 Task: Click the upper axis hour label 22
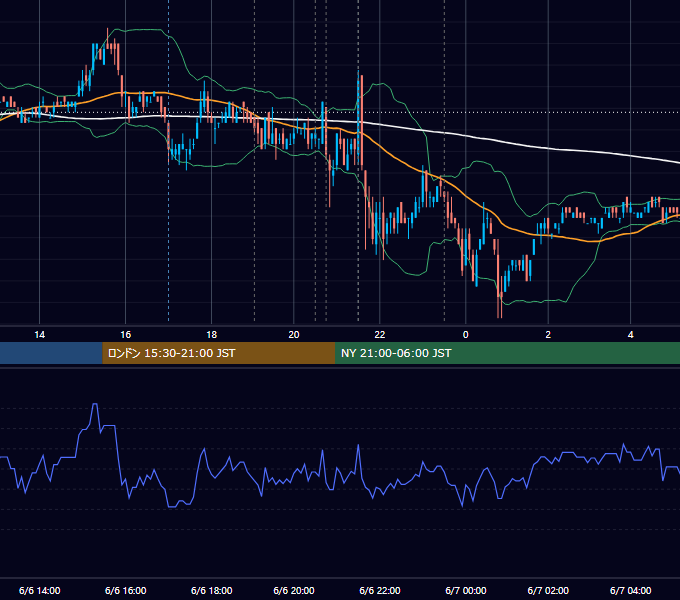379,335
